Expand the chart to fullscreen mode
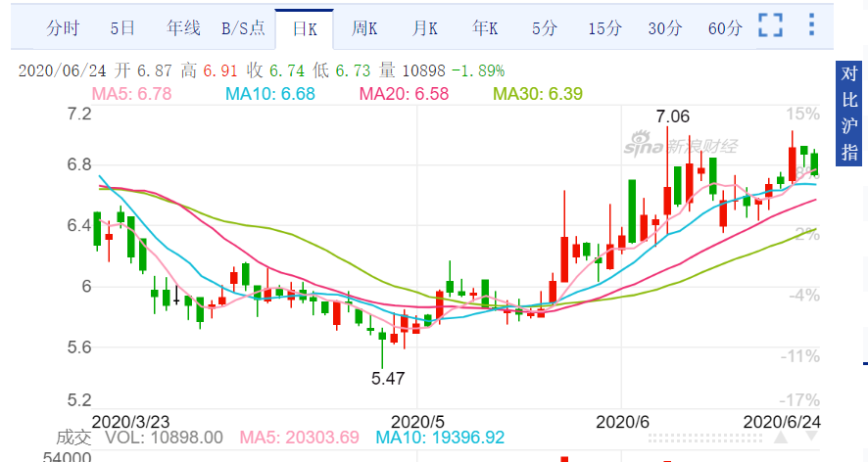Viewport: 868px width, 462px height. pos(770,25)
